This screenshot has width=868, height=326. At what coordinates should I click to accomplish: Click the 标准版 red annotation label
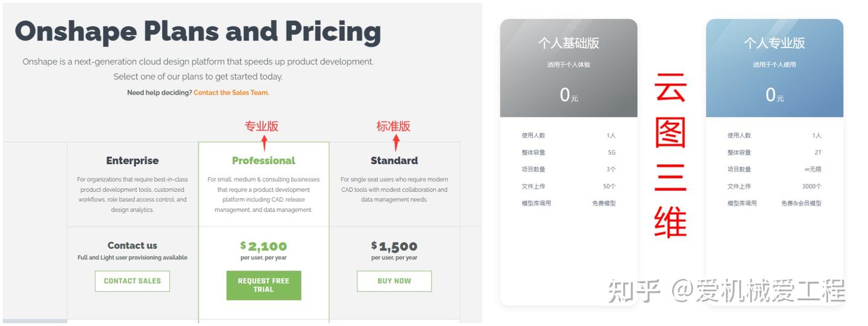click(393, 126)
